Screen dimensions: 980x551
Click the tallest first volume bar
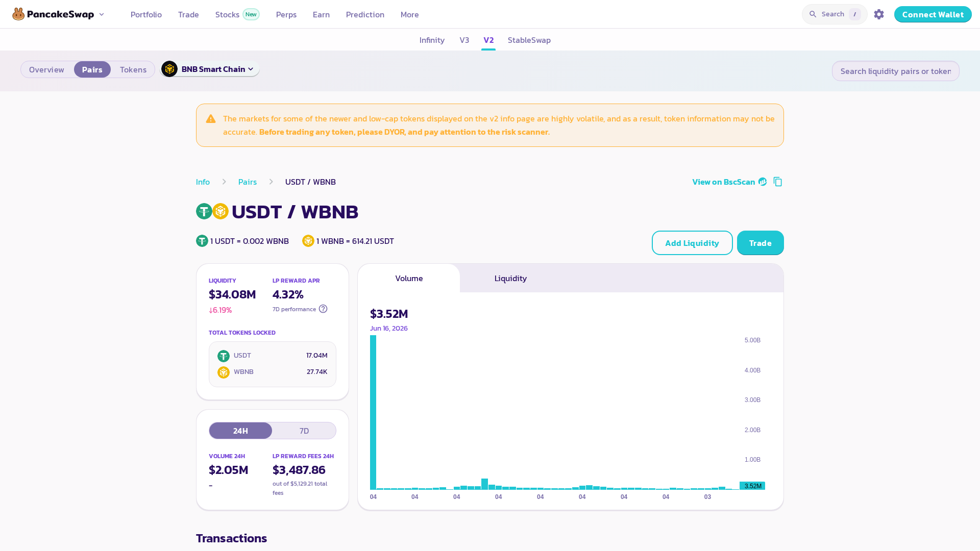373,412
